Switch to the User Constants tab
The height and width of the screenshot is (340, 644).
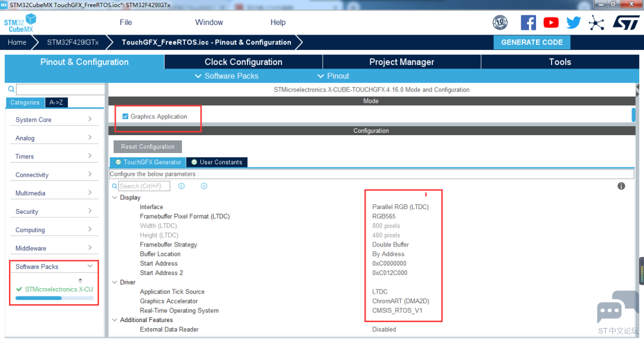click(x=216, y=162)
